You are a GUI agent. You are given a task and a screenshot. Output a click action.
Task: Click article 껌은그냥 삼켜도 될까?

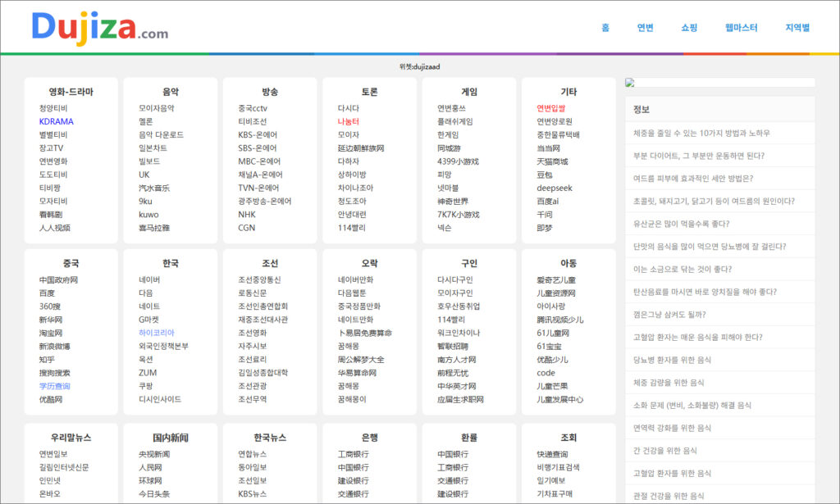click(x=669, y=315)
